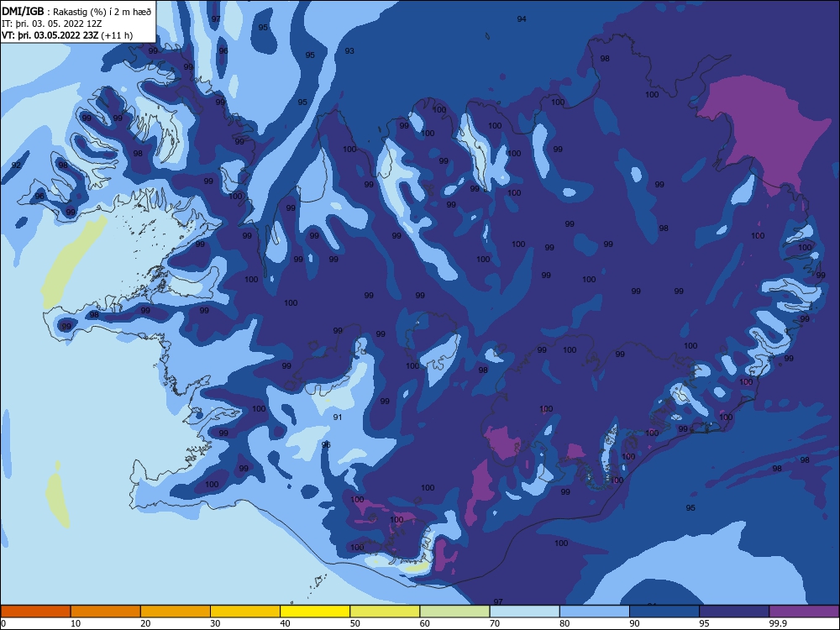
Task: Click the 'IT: þri. 03. 05. 2022 12Z' line
Action: (52, 24)
